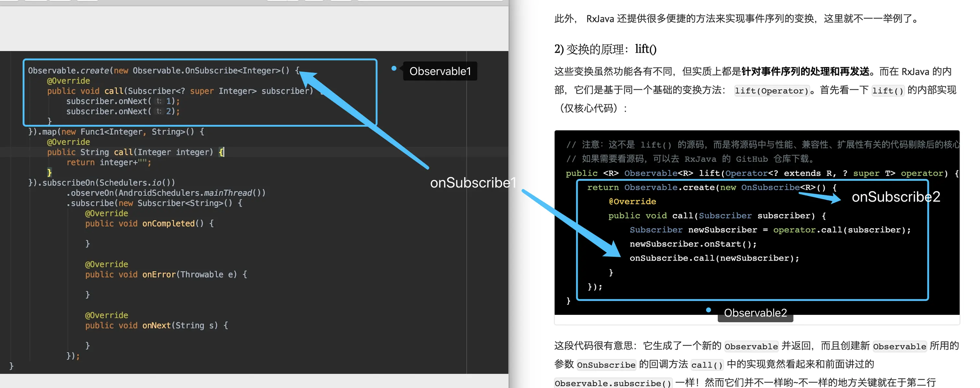Click the blue dot beside Observable1
This screenshot has width=980, height=388.
[x=394, y=68]
